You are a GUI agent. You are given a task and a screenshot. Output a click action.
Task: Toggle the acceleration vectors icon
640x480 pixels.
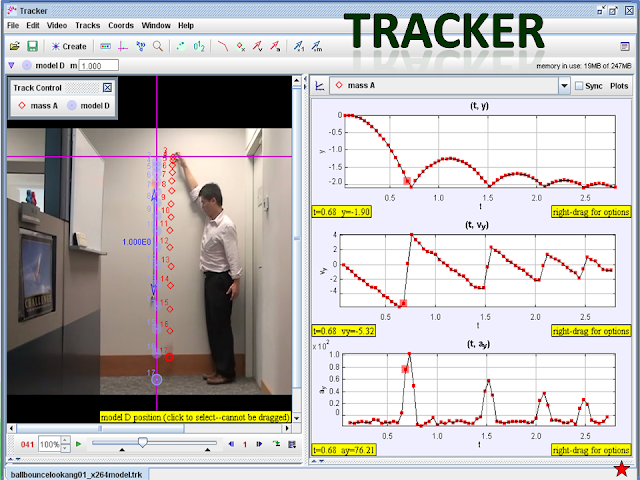tap(275, 47)
